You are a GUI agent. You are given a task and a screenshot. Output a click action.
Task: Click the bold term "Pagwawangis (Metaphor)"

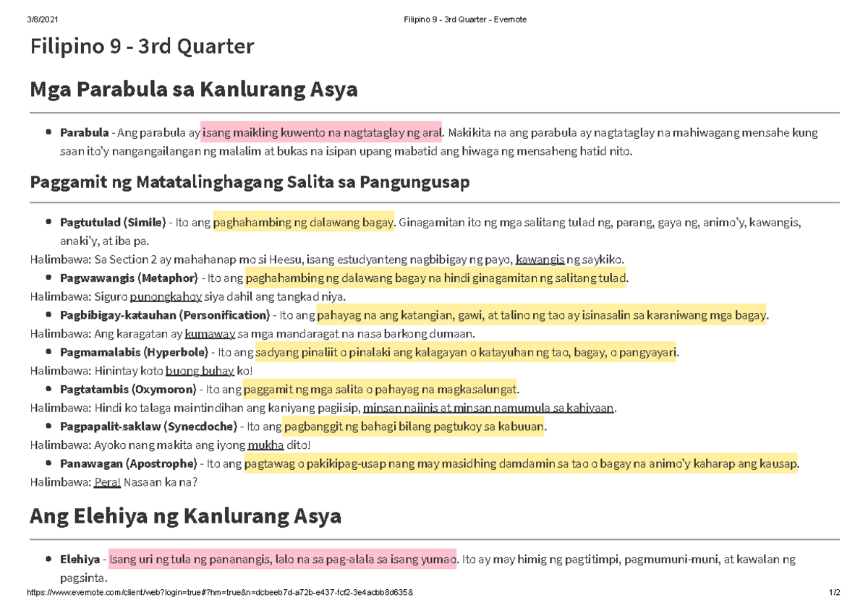[x=122, y=278]
